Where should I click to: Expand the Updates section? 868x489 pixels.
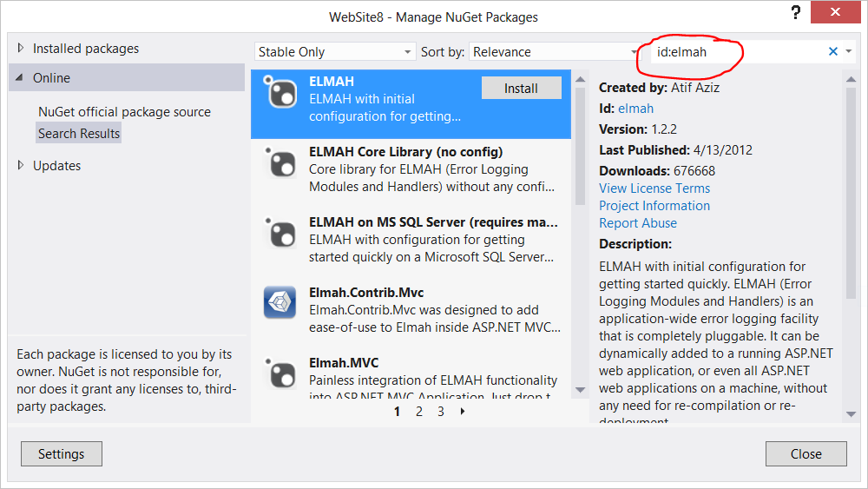click(22, 166)
